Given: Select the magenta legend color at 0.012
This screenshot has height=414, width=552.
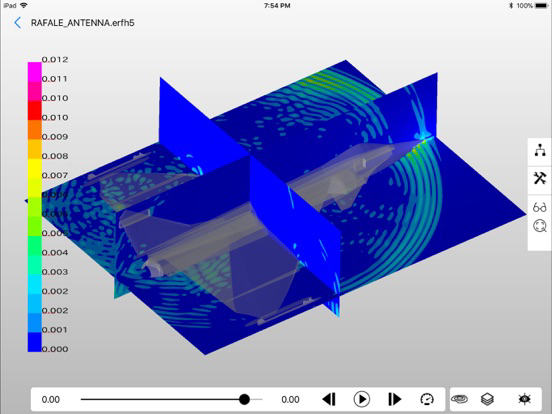Looking at the screenshot, I should click(34, 72).
